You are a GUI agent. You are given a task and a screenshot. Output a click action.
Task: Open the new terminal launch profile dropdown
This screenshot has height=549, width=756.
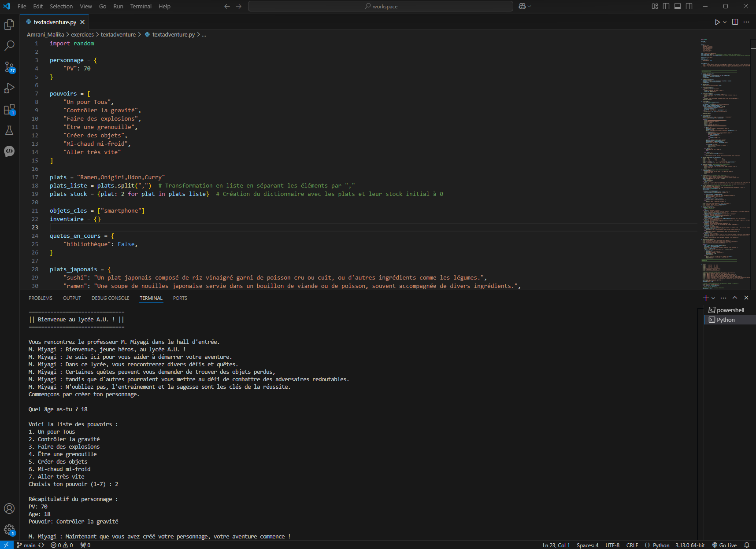[713, 298]
